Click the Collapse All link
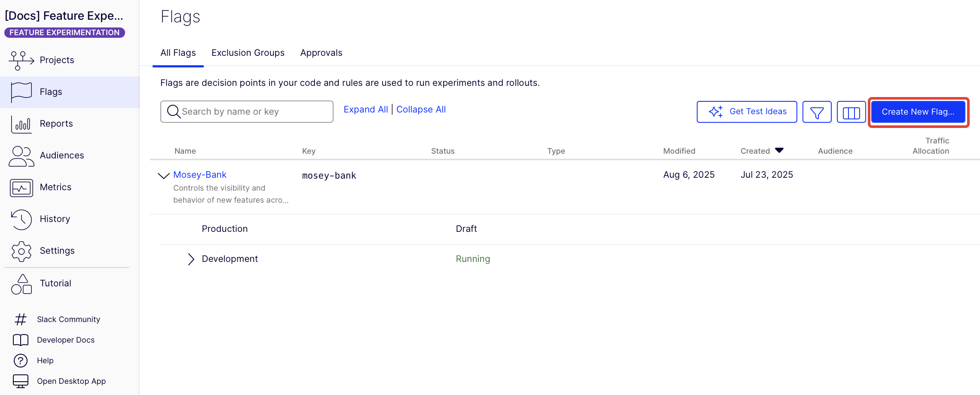 click(421, 109)
